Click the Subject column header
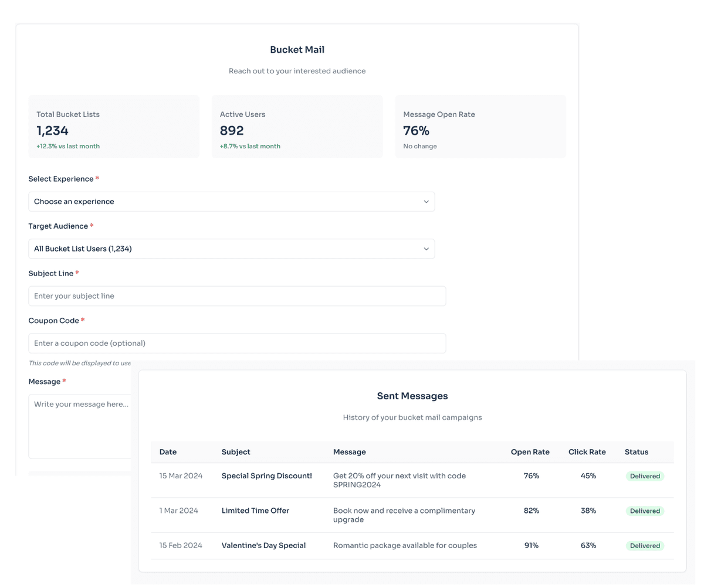Viewport: 704px width, 588px height. (x=236, y=453)
